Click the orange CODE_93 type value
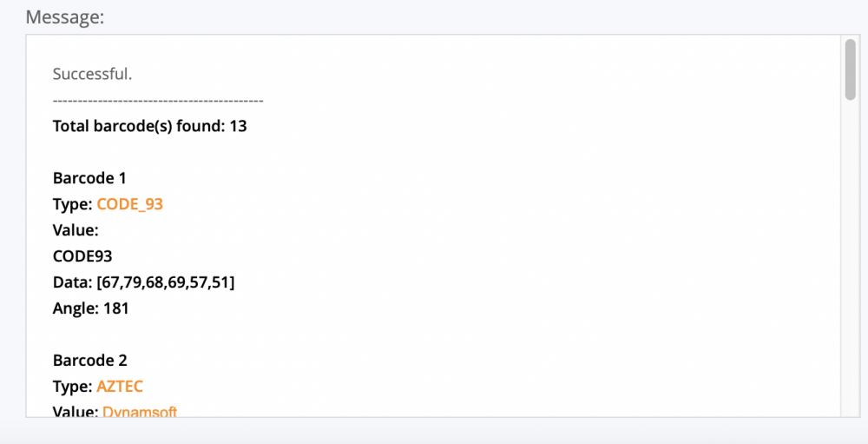The image size is (868, 444). click(129, 204)
